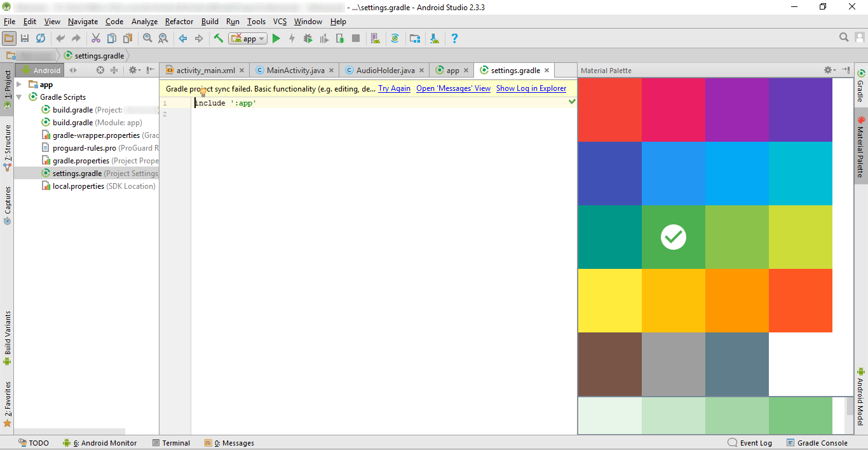Toggle the 7: Structure tool window button
This screenshot has width=868, height=450.
7,147
